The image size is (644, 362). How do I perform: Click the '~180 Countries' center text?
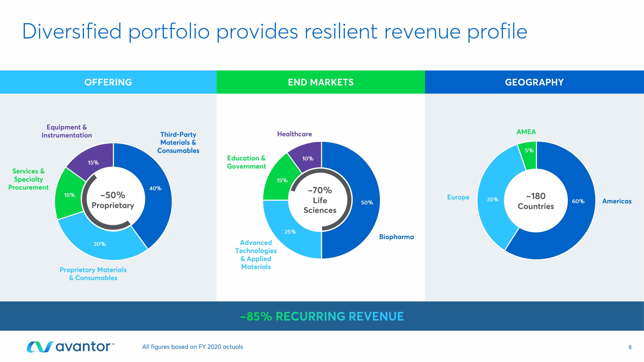coord(536,201)
